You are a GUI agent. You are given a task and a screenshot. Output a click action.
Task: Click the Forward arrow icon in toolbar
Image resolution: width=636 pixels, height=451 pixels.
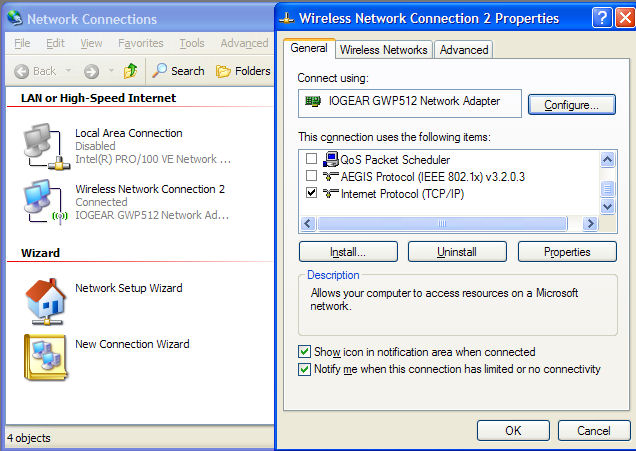pos(91,72)
